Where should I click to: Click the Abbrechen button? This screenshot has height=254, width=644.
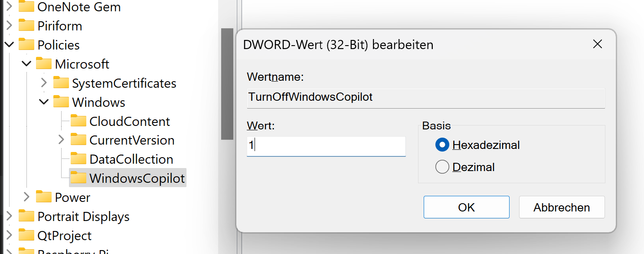point(562,207)
